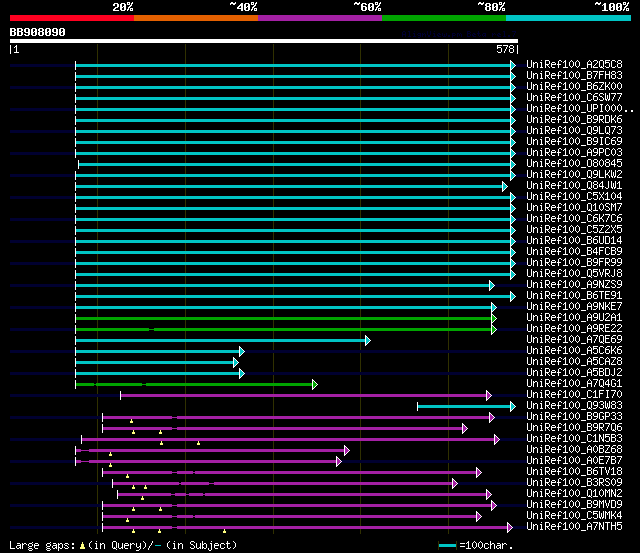Click the yellow gap marker under the B6TV18 bar
The height and width of the screenshot is (553, 640).
click(x=127, y=476)
